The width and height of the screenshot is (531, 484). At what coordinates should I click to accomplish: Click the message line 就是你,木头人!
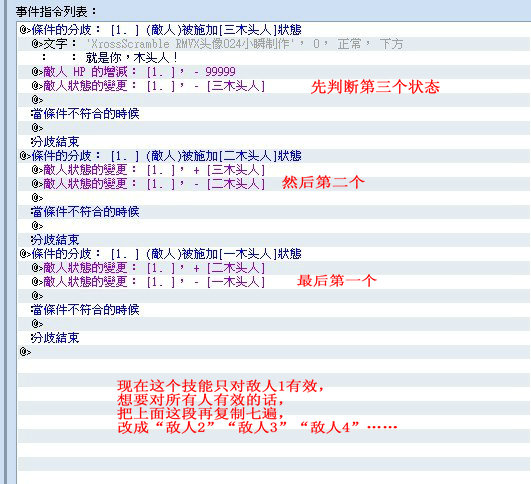click(132, 58)
